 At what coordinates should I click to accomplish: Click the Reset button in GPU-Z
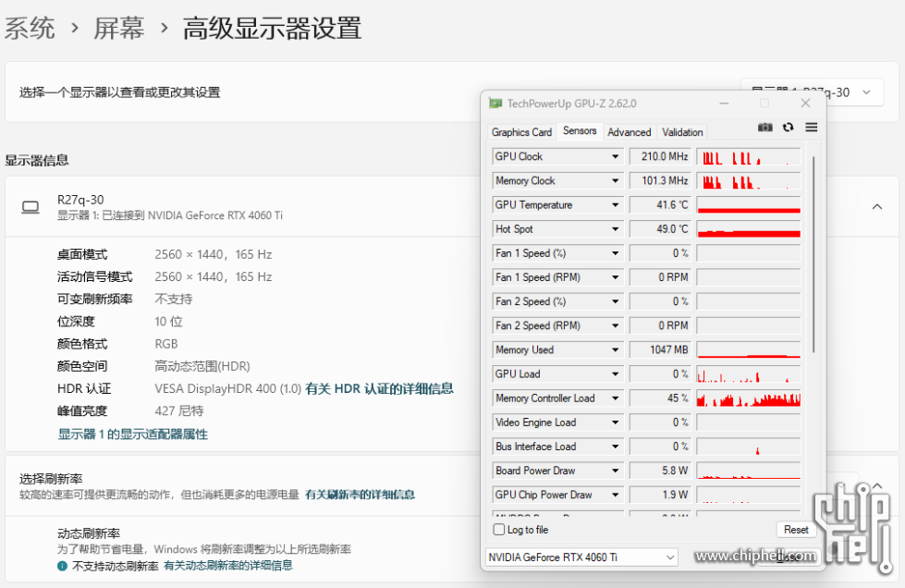tap(796, 530)
